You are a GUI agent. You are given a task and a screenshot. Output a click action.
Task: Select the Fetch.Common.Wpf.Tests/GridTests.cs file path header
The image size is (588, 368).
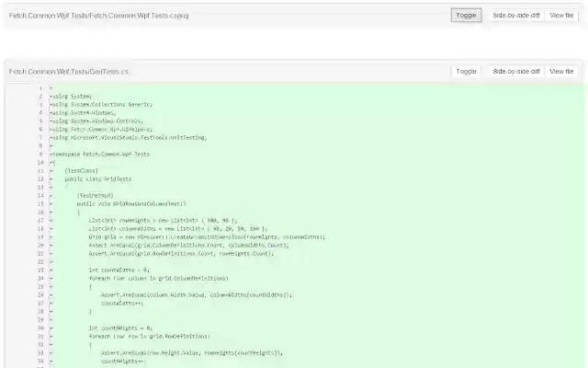pos(69,72)
